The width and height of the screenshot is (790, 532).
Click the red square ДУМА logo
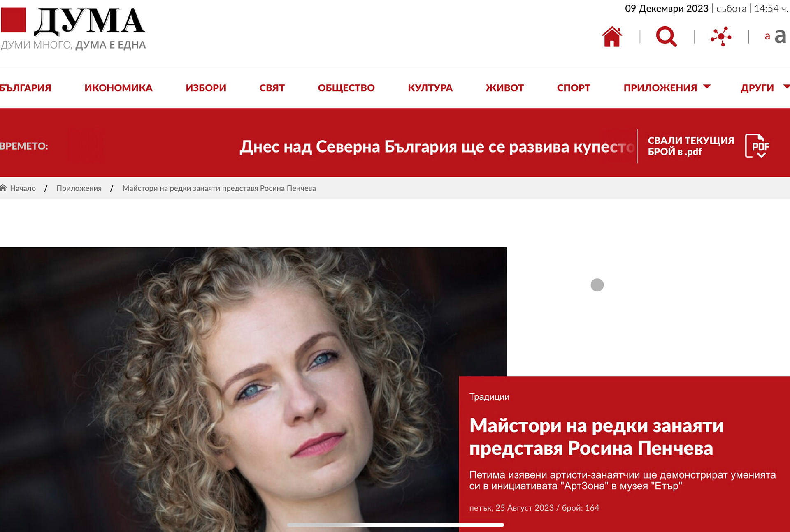13,20
